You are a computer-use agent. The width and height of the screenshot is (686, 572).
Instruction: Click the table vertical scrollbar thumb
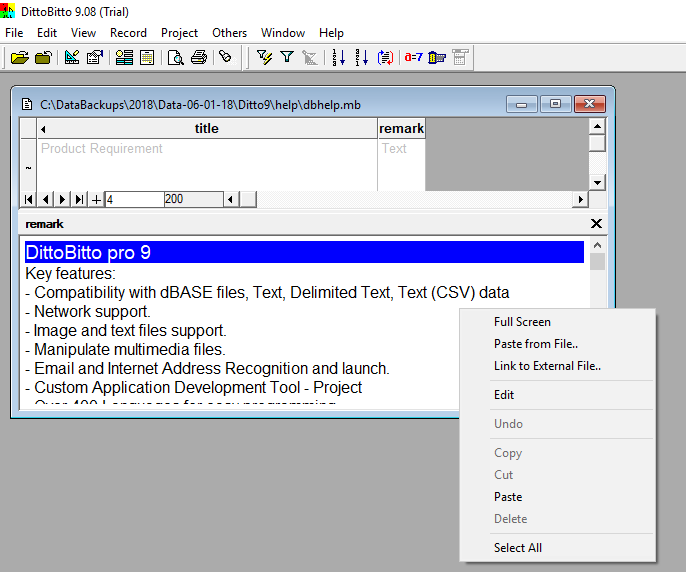pyautogui.click(x=597, y=143)
